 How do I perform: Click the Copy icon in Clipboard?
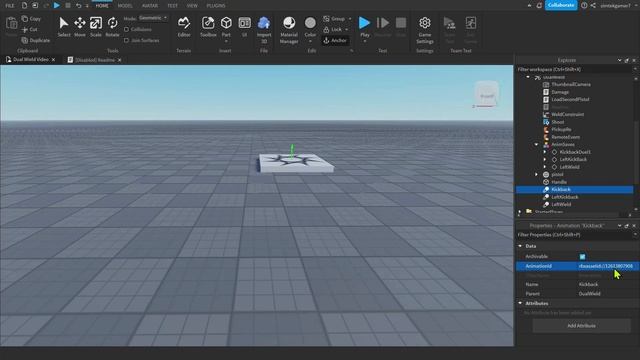(x=25, y=18)
